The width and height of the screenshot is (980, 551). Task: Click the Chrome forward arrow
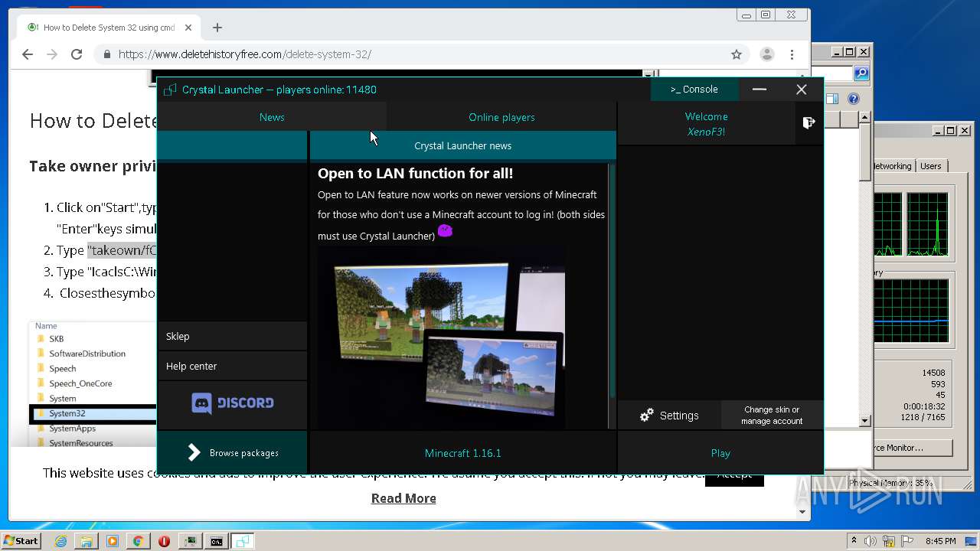(52, 54)
